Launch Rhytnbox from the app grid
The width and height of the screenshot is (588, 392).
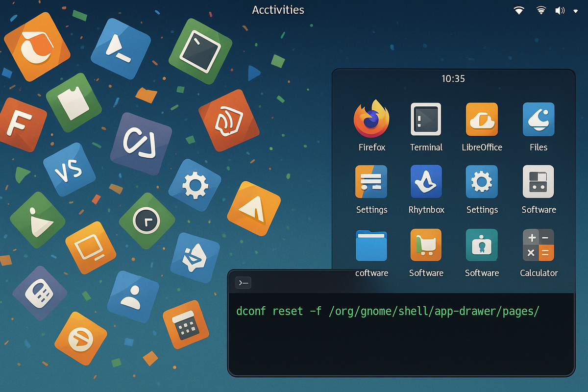(426, 181)
